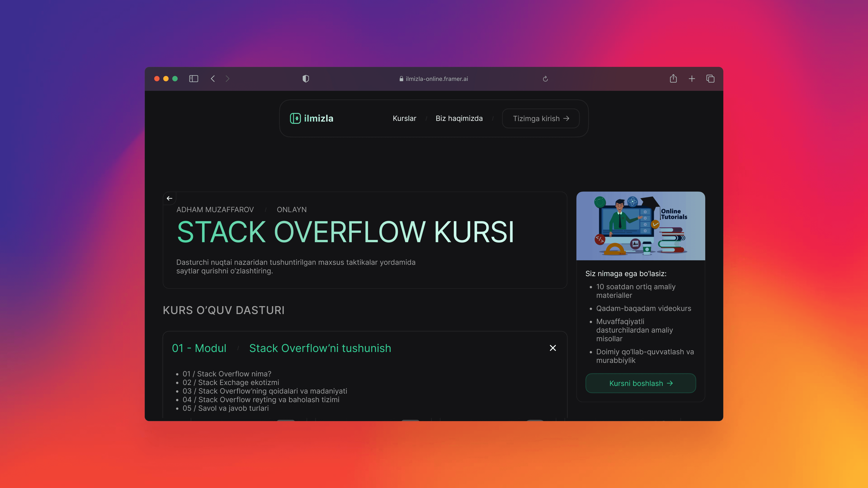868x488 pixels.
Task: Start the course with Kursni boshlash
Action: [x=641, y=383]
